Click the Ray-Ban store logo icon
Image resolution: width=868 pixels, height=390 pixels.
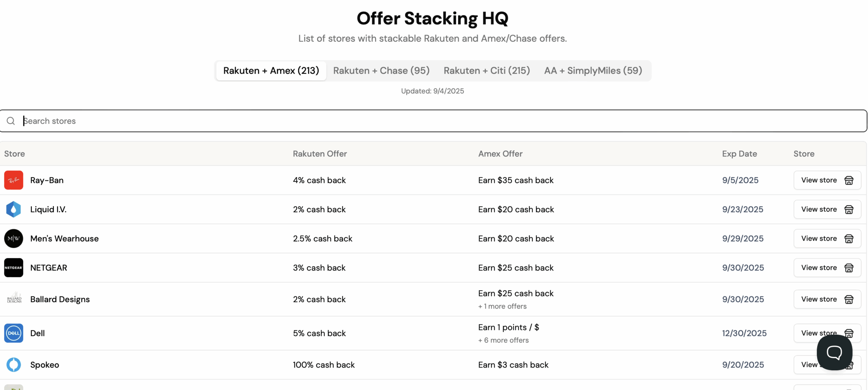point(14,180)
